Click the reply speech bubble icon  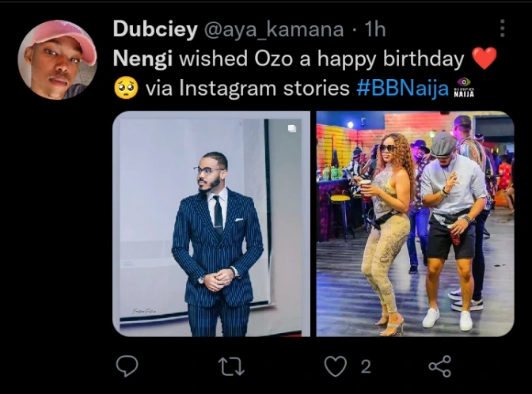coord(127,366)
